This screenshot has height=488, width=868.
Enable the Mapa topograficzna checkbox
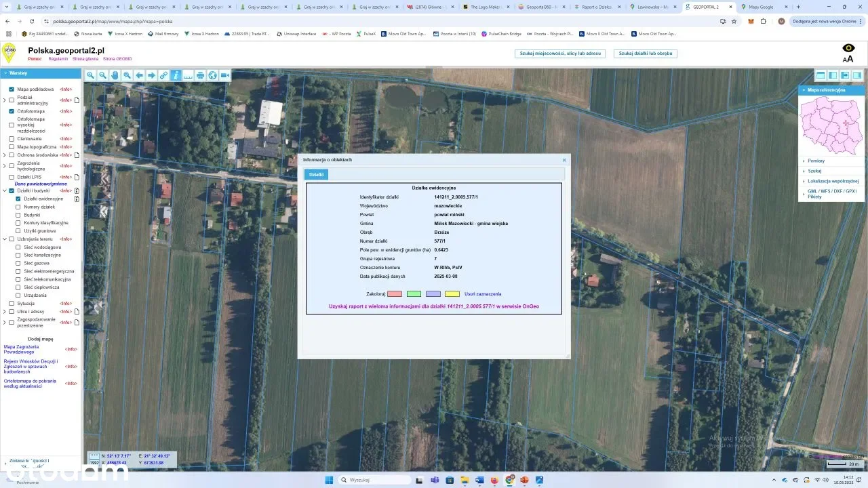(x=12, y=146)
